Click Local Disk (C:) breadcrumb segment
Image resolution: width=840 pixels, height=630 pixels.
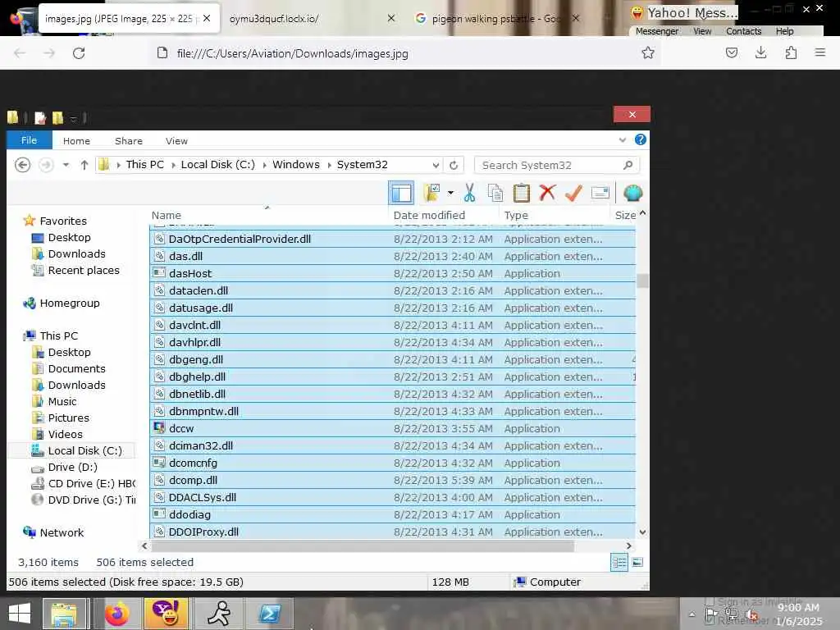point(218,164)
